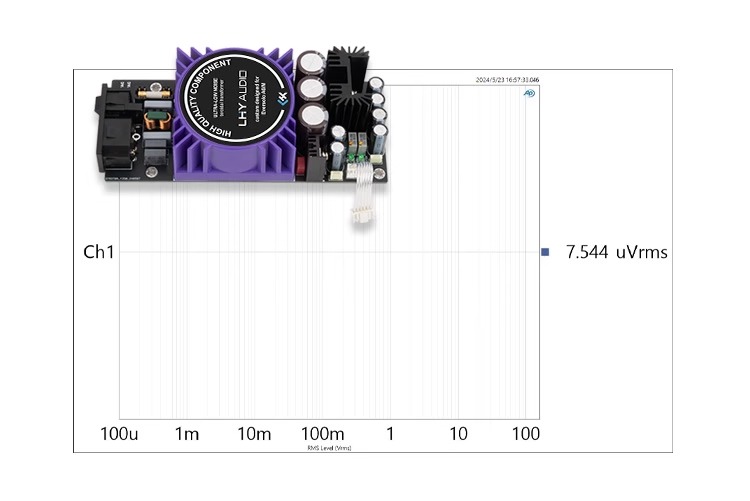Select the Ch1 channel label
This screenshot has height=501, width=750.
pyautogui.click(x=98, y=253)
